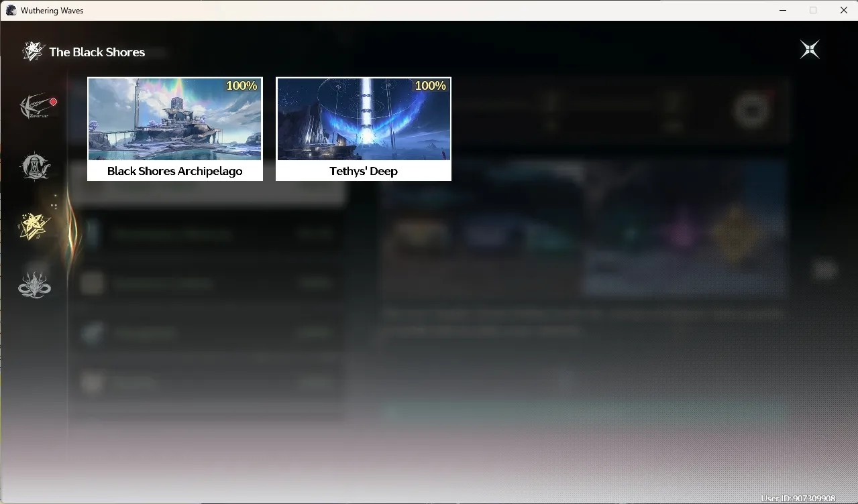The image size is (858, 504).
Task: Open the serpent-shaped emblem at sidebar bottom
Action: coord(34,284)
